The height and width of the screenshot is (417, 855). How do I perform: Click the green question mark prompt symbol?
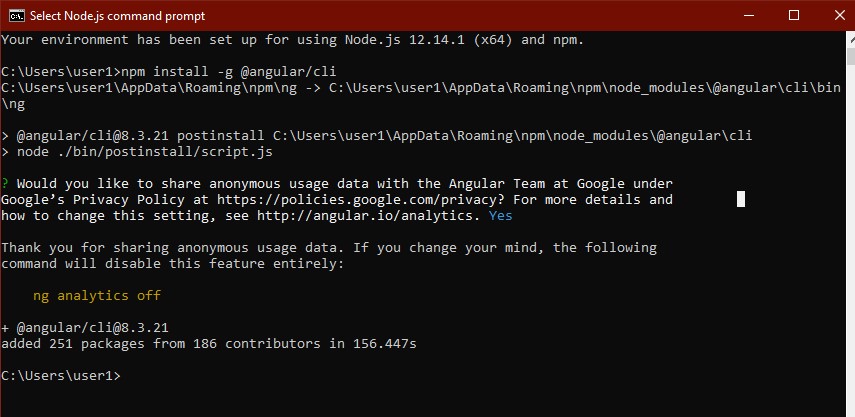tap(5, 184)
